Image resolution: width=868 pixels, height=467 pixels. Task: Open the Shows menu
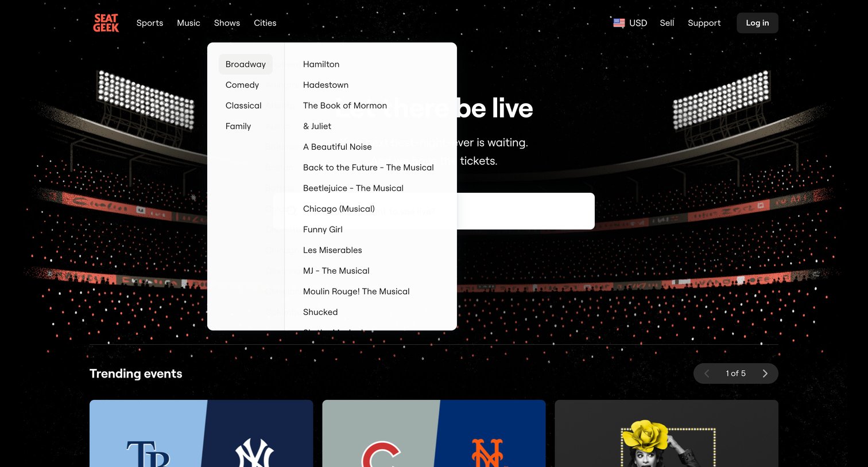click(227, 23)
